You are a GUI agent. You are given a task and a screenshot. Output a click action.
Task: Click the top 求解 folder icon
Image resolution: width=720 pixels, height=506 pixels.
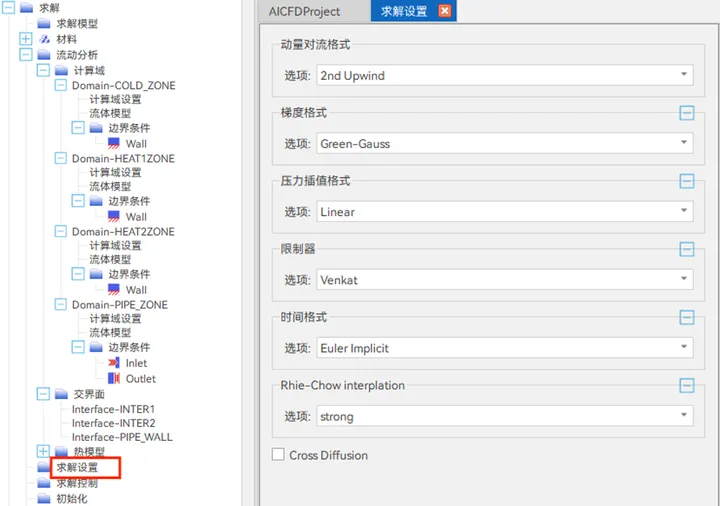(26, 8)
